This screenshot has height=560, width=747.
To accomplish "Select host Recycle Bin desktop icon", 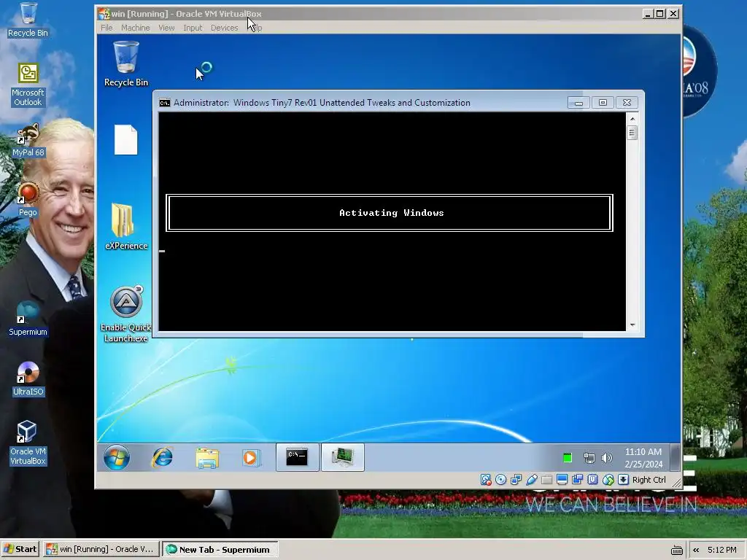I will [x=28, y=20].
